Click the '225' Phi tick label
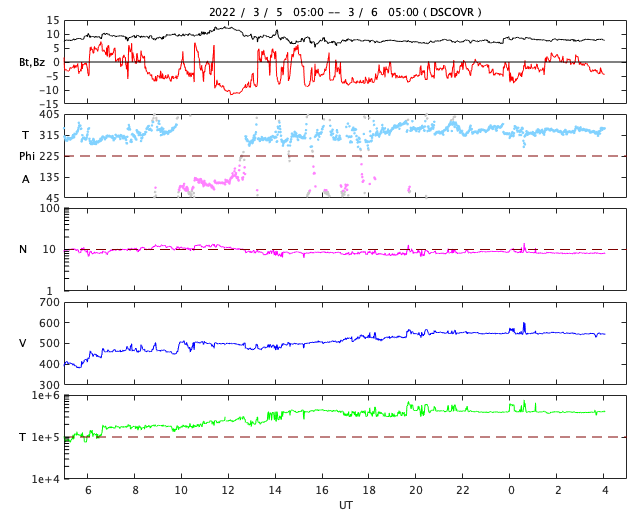640x512 pixels. [50, 156]
